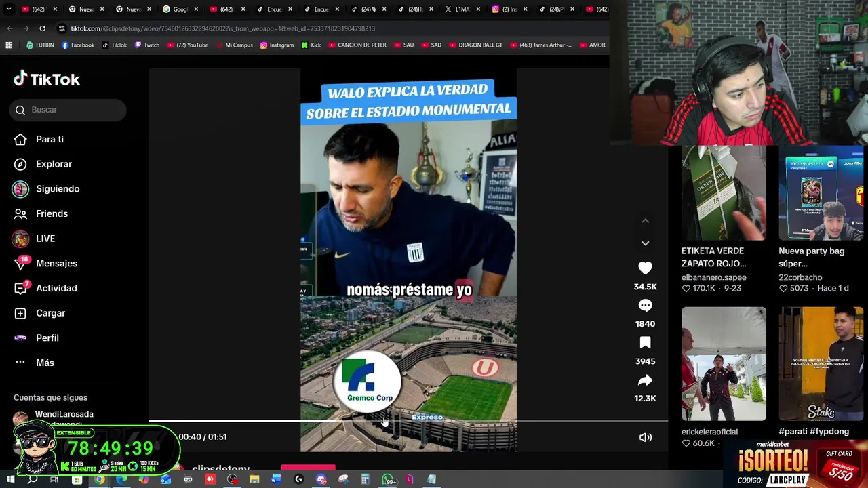Go to previous video with up chevron
Screen dimensions: 868x488
click(x=645, y=221)
